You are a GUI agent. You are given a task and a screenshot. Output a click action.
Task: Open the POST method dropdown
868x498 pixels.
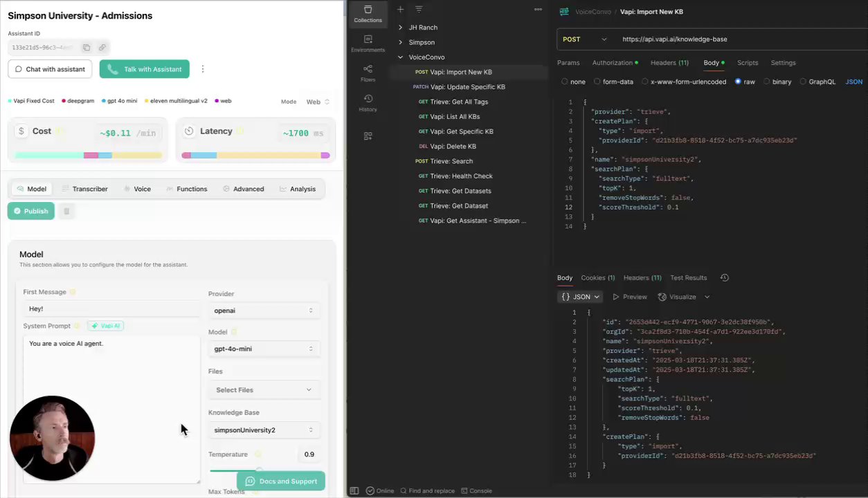(585, 39)
